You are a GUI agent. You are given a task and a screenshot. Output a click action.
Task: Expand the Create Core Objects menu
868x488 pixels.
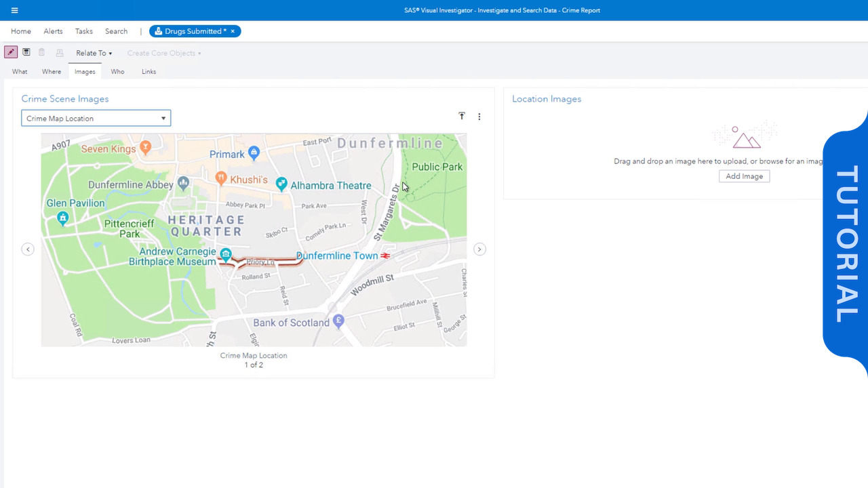(164, 53)
